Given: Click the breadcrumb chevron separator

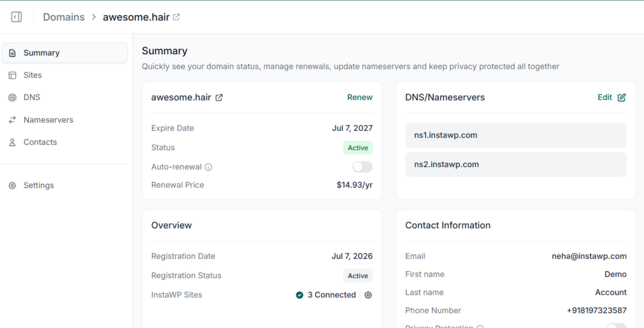Looking at the screenshot, I should [94, 17].
